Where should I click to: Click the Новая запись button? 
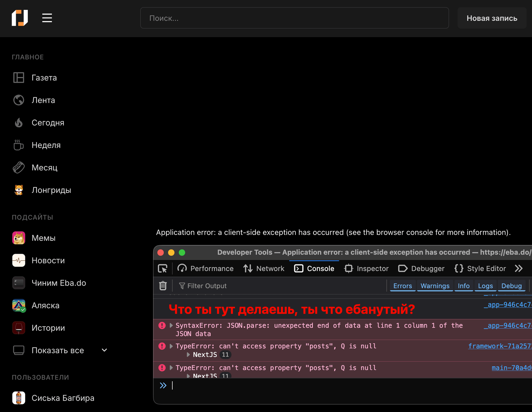tap(492, 18)
